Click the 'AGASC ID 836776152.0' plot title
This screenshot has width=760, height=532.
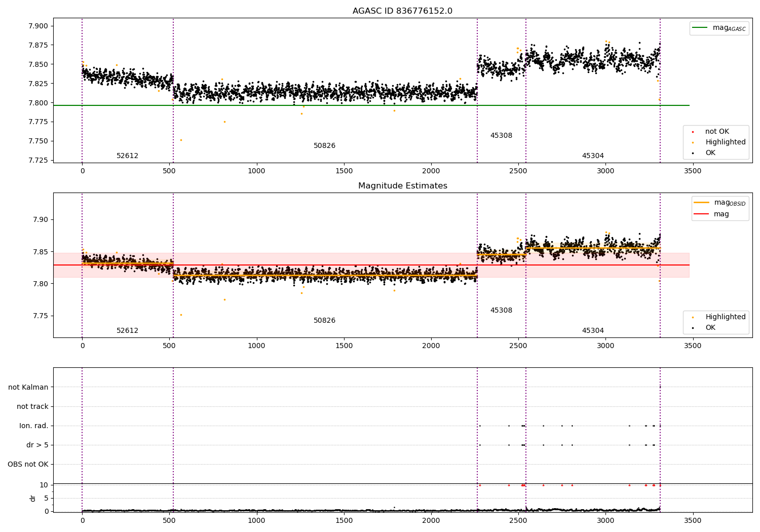[402, 11]
